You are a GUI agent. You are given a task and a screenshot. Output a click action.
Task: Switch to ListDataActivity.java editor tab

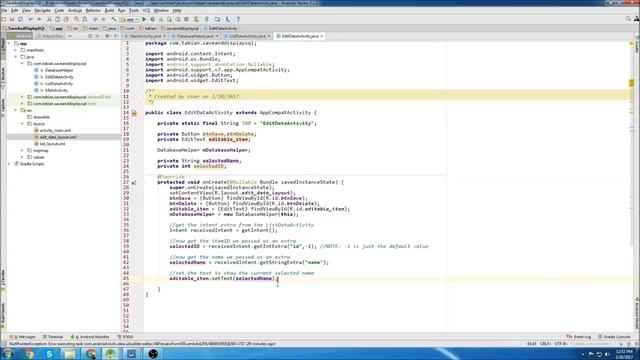pos(247,36)
